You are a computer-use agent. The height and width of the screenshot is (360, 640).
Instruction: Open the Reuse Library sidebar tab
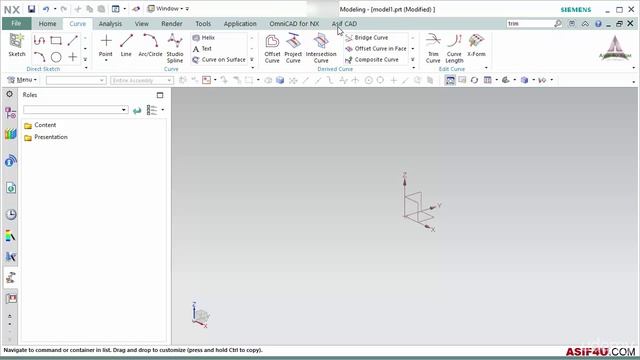pos(11,134)
